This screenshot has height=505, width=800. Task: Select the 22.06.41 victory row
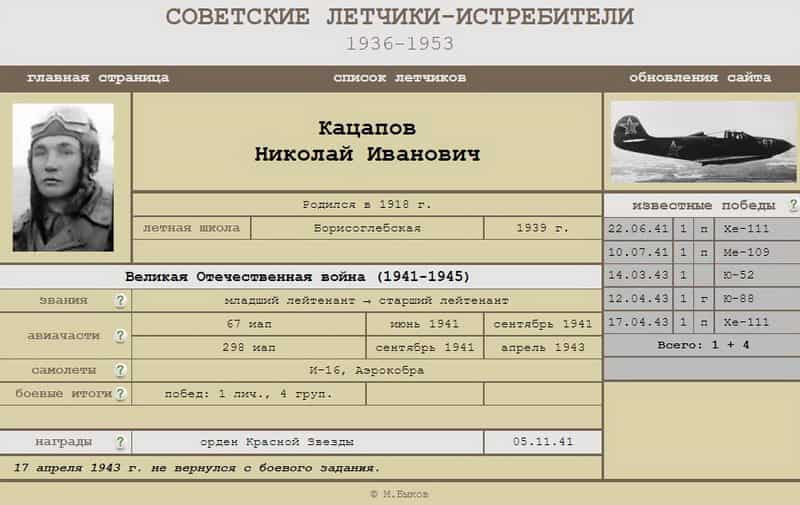(700, 230)
